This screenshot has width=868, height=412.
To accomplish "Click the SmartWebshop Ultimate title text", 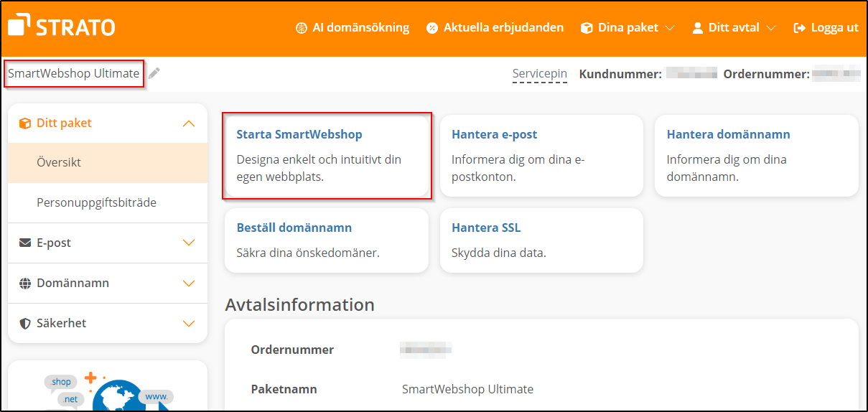I will tap(74, 73).
